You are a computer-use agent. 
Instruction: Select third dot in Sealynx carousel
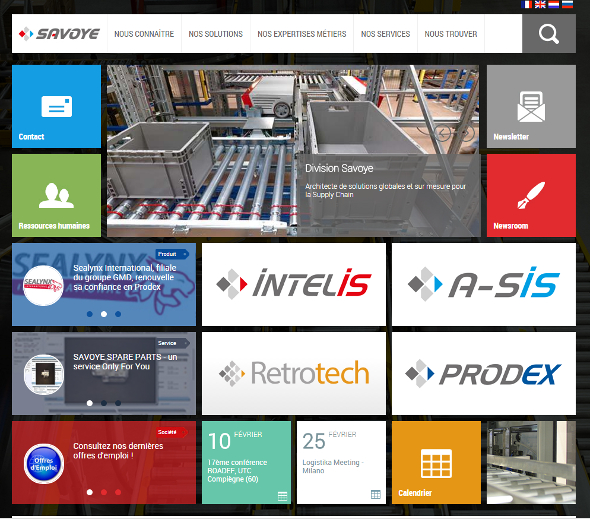coord(118,314)
